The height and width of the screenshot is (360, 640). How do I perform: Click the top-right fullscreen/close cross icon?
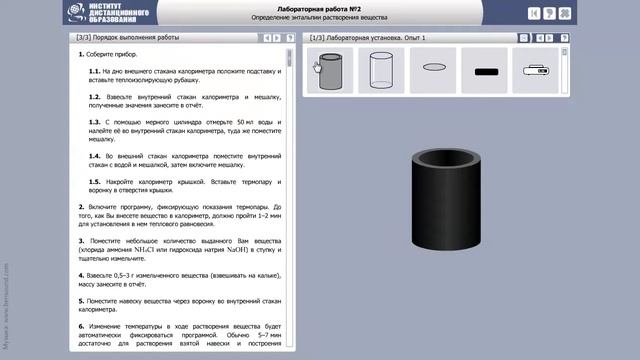tap(565, 13)
